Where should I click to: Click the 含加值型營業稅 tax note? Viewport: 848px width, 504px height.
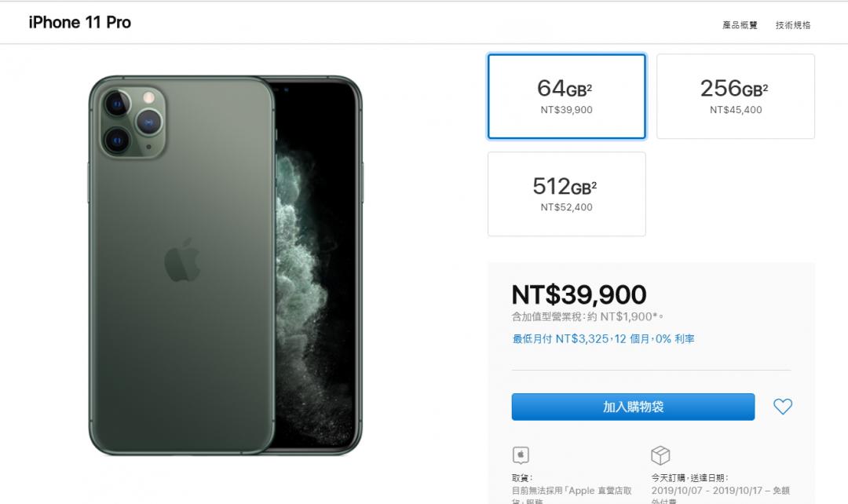tap(587, 317)
